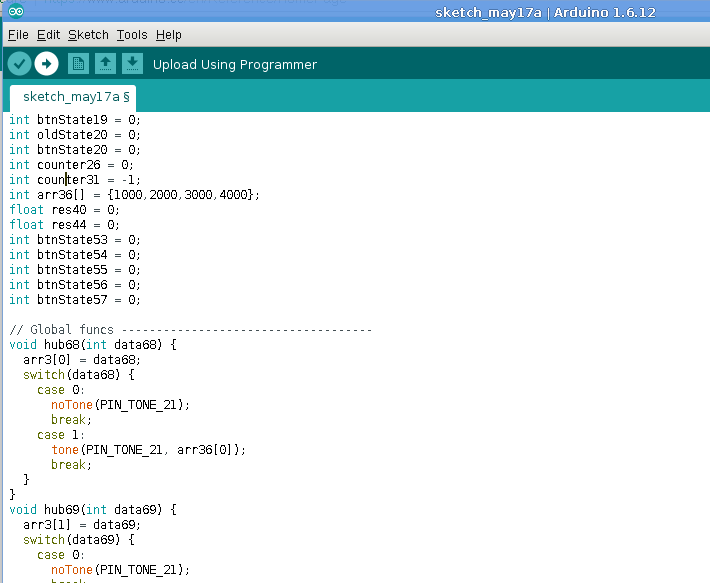This screenshot has width=710, height=583.
Task: Place cursor on float res40 line
Action: click(x=64, y=210)
